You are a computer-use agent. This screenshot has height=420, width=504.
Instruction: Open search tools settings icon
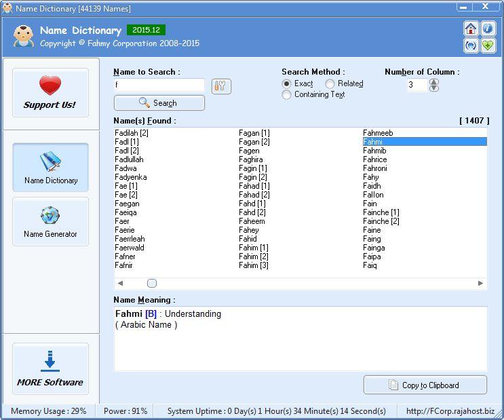(221, 86)
